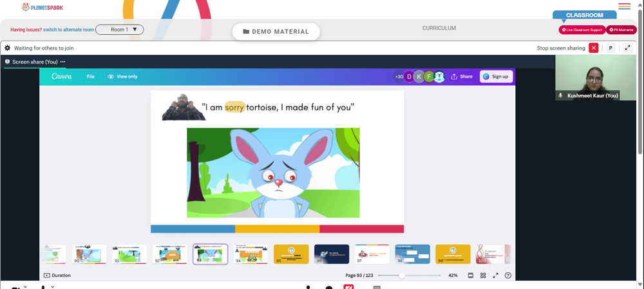
Task: Select slide thumbnail 92
Action: 170,254
